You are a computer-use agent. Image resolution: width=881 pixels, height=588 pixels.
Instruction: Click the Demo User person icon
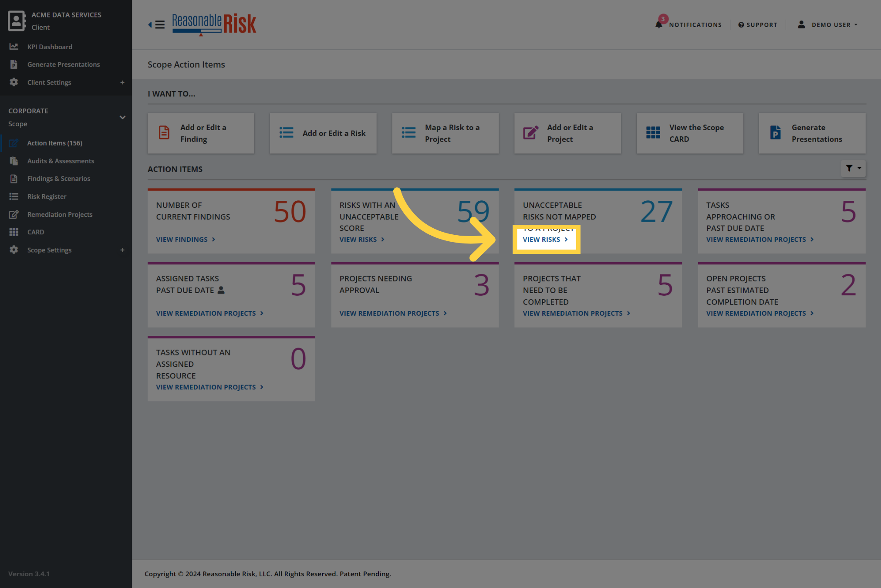[x=801, y=25]
